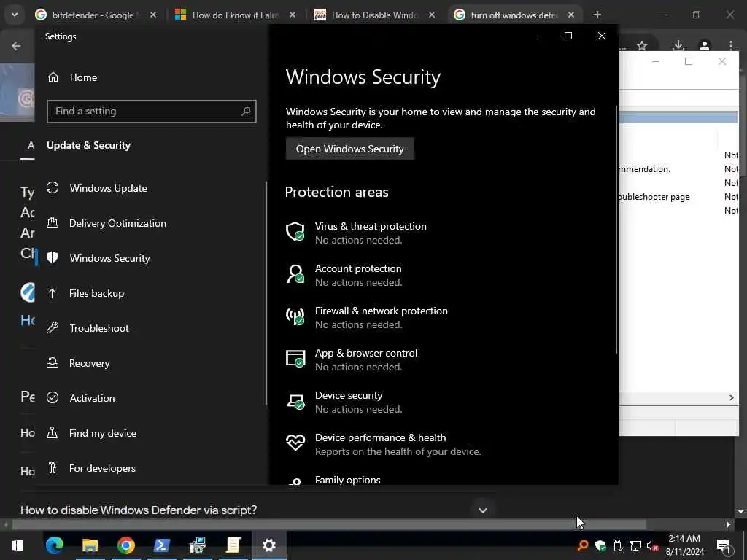
Task: Click the App & browser control window icon
Action: 295,359
